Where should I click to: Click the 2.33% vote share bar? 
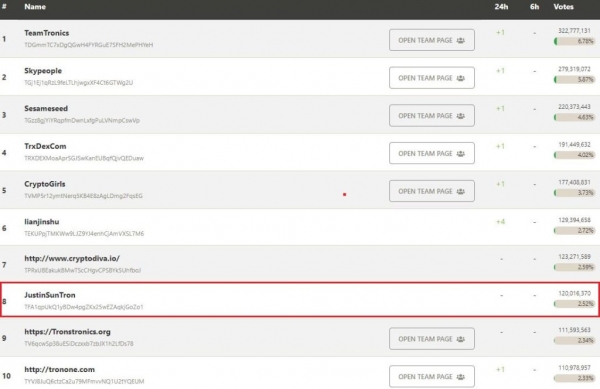[x=574, y=378]
